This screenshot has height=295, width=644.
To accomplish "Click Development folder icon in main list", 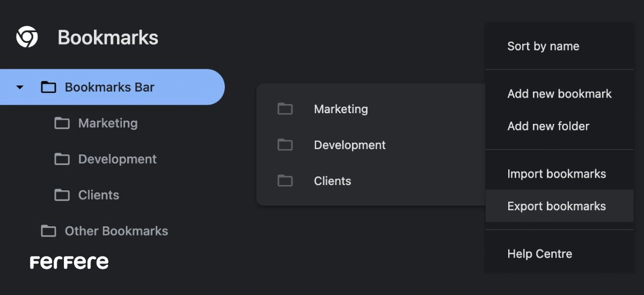I will click(285, 145).
